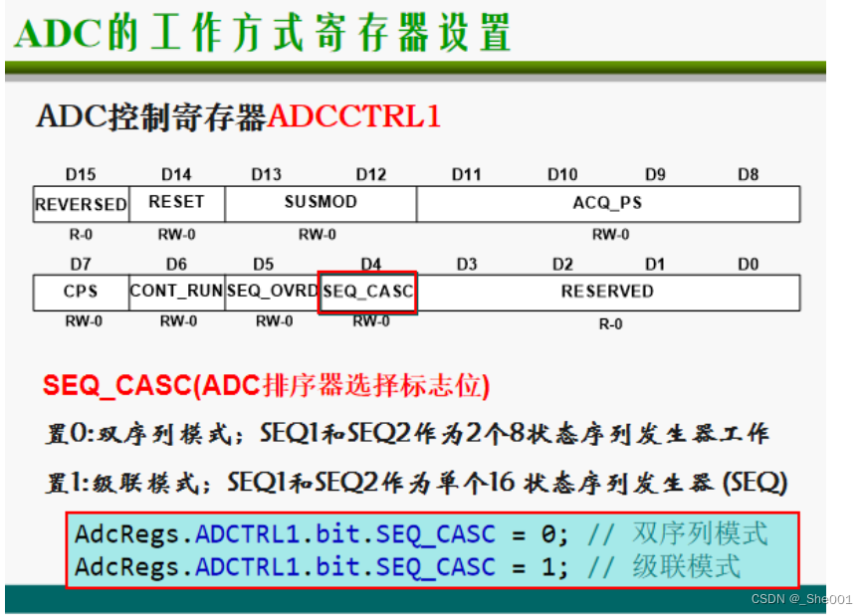Viewport: 868px width, 615px height.
Task: Click the RW-0 label under SEQ_CASC
Action: [x=370, y=322]
